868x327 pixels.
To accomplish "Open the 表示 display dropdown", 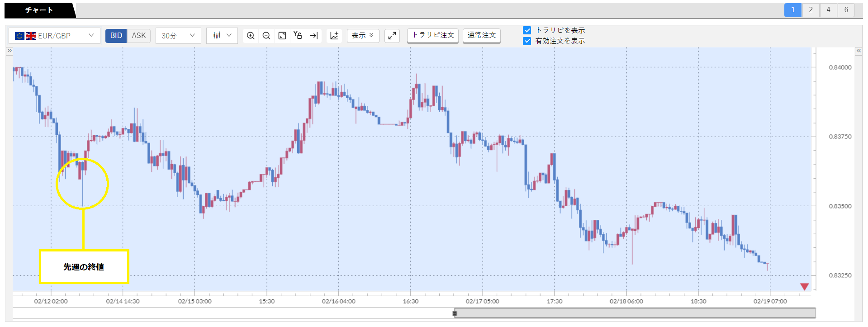I will [x=363, y=35].
